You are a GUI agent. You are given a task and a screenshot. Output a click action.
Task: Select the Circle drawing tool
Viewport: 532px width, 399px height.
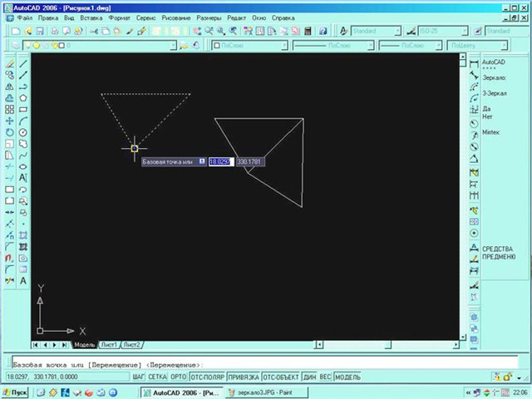(x=23, y=131)
